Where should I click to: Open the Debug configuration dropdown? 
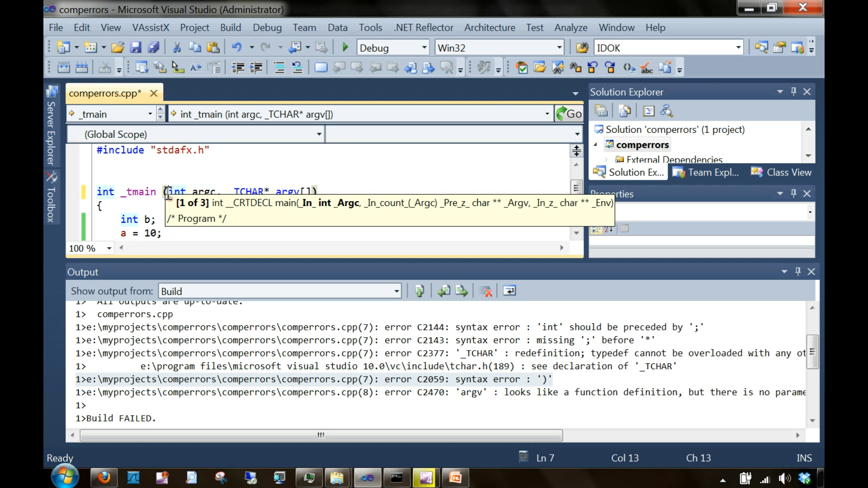[423, 47]
